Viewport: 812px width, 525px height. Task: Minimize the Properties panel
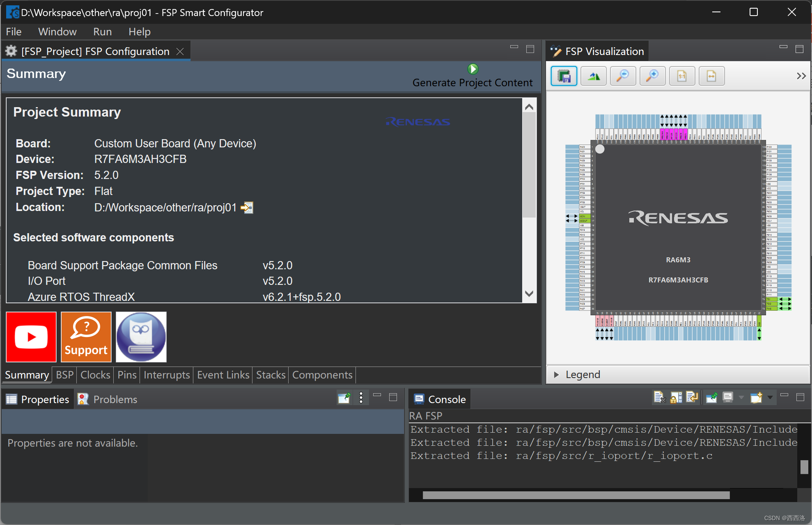point(377,395)
